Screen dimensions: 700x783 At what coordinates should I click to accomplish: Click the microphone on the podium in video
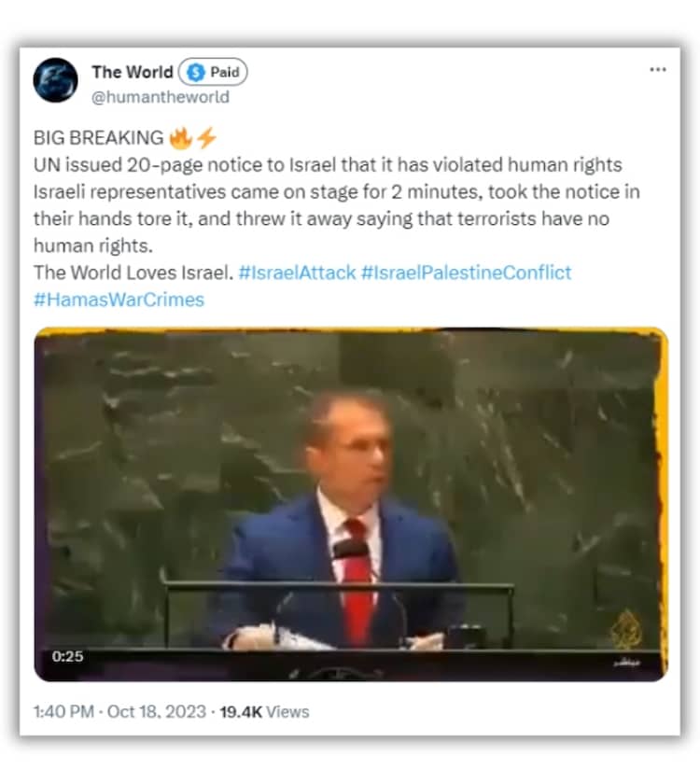pyautogui.click(x=350, y=550)
